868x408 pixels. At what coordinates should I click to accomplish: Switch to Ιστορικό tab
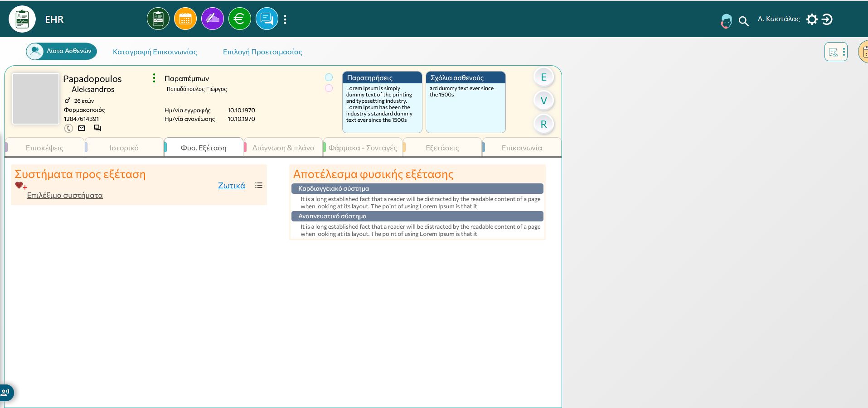pos(124,148)
